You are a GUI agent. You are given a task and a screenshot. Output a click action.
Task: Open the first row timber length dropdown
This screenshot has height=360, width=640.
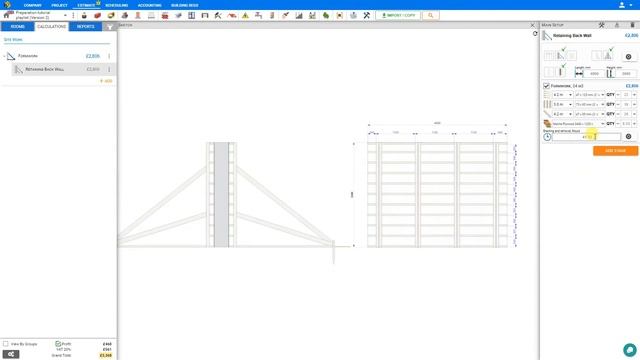[563, 95]
